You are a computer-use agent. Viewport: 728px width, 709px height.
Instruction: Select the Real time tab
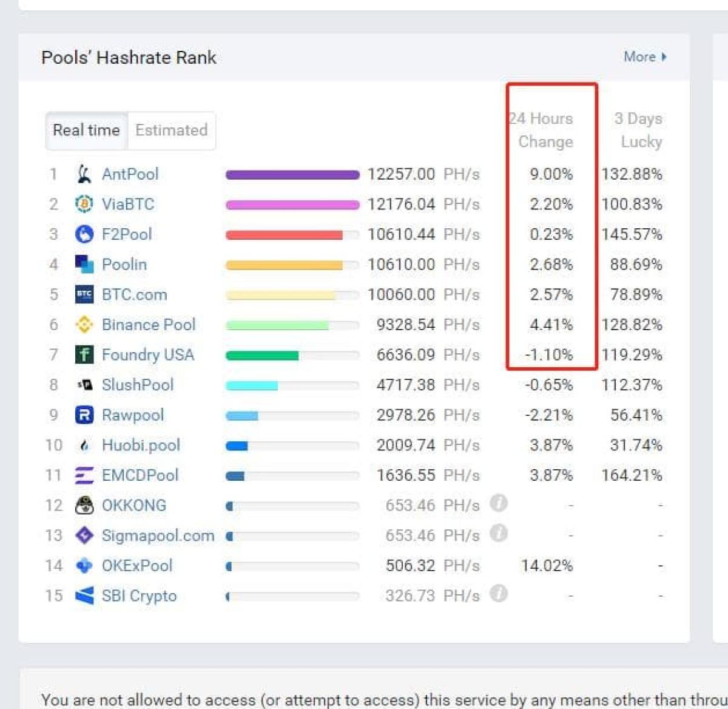(86, 131)
